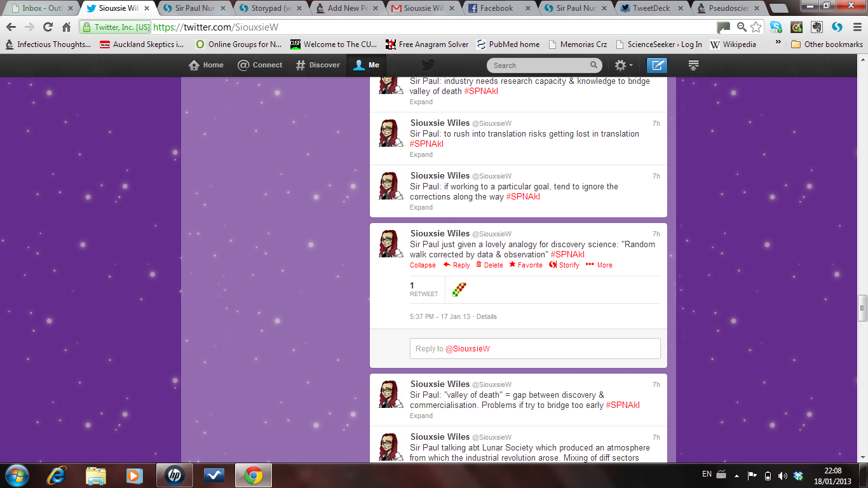Open the browser home page

tap(66, 27)
